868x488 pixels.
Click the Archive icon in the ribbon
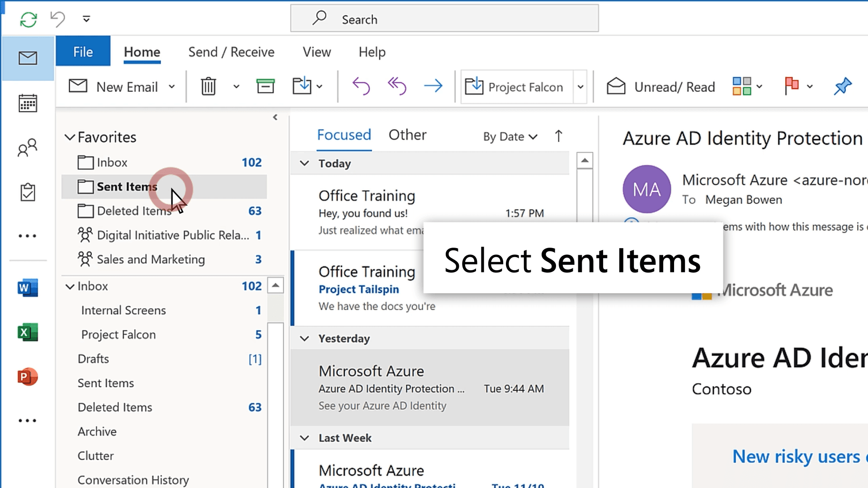click(x=265, y=86)
